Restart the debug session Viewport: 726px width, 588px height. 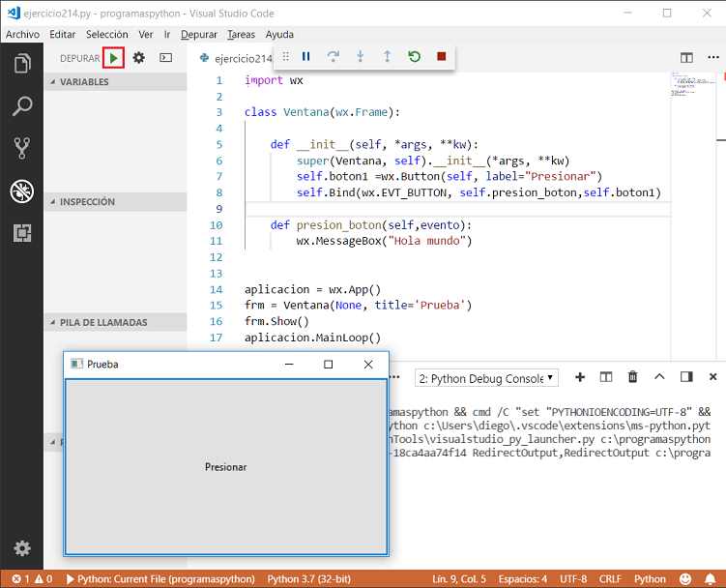(x=414, y=56)
